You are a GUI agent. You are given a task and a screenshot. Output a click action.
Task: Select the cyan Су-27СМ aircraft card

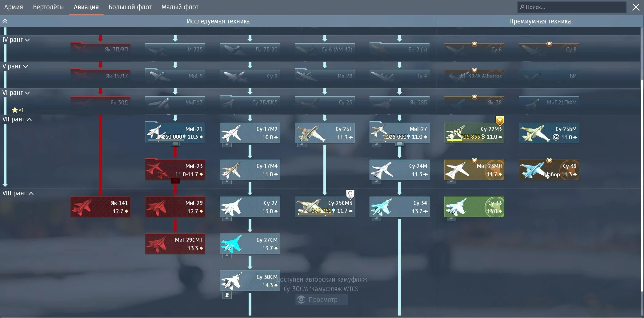point(250,244)
